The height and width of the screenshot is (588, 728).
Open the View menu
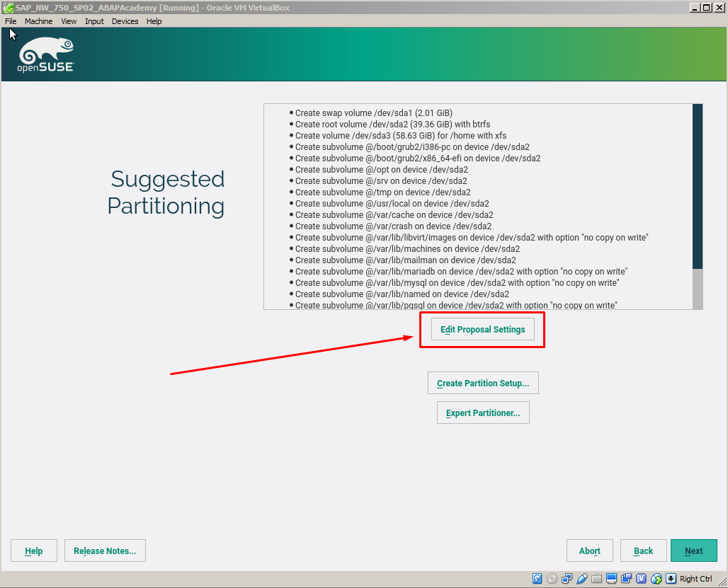tap(69, 21)
